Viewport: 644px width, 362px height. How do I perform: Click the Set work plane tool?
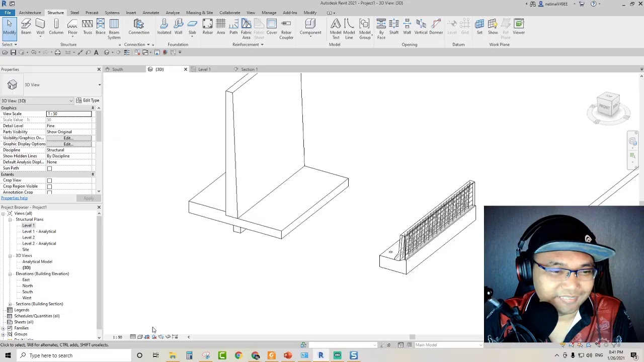coord(479,27)
